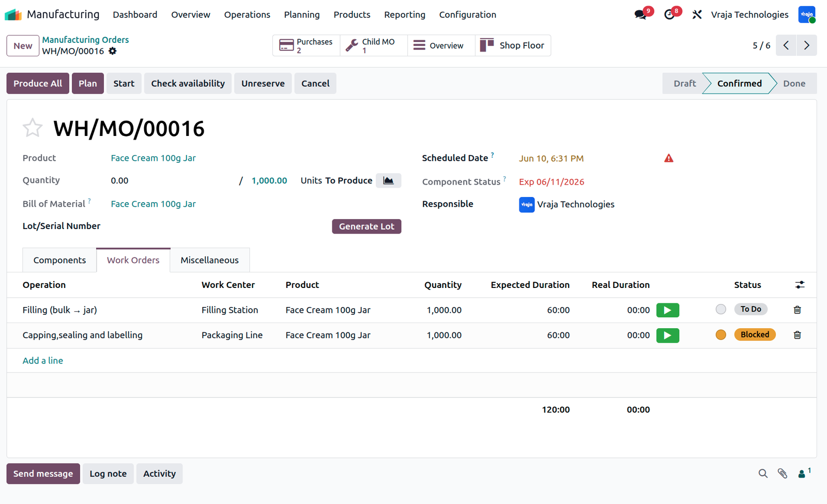The image size is (827, 504).
Task: Click Add a line
Action: [43, 360]
